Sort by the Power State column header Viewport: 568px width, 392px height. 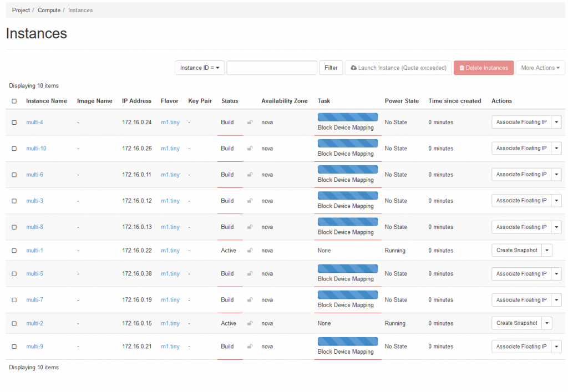[402, 101]
